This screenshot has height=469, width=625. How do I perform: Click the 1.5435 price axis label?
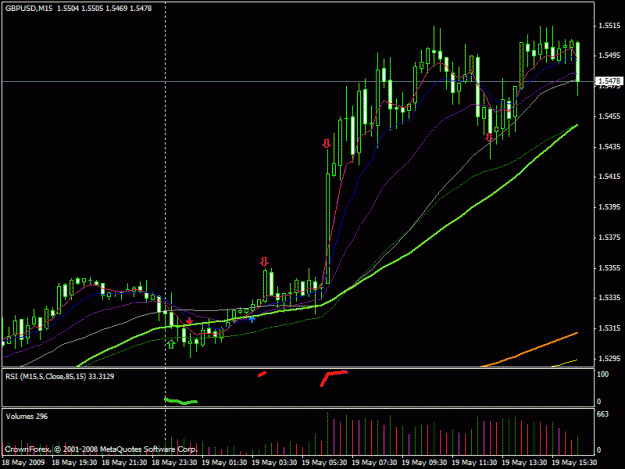pos(609,147)
